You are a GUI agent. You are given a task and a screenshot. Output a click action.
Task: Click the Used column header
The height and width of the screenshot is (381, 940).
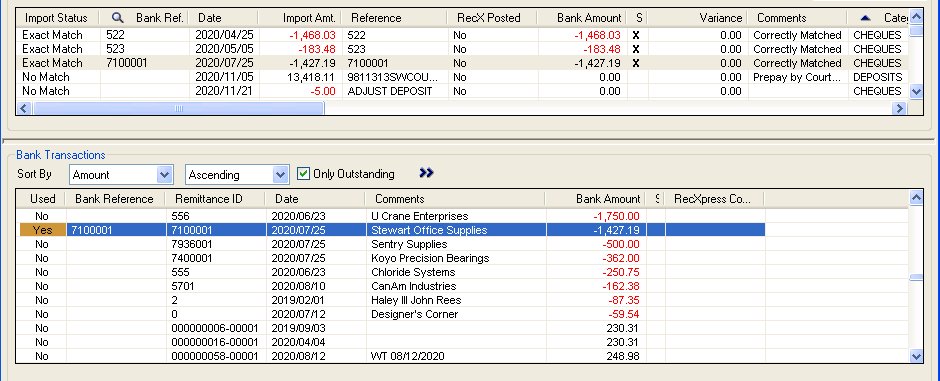click(41, 199)
